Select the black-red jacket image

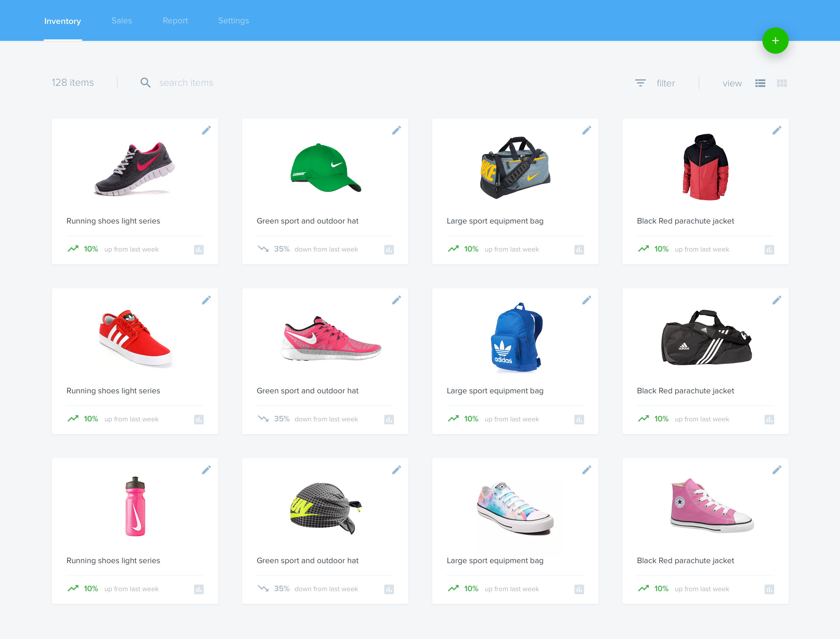(x=705, y=167)
